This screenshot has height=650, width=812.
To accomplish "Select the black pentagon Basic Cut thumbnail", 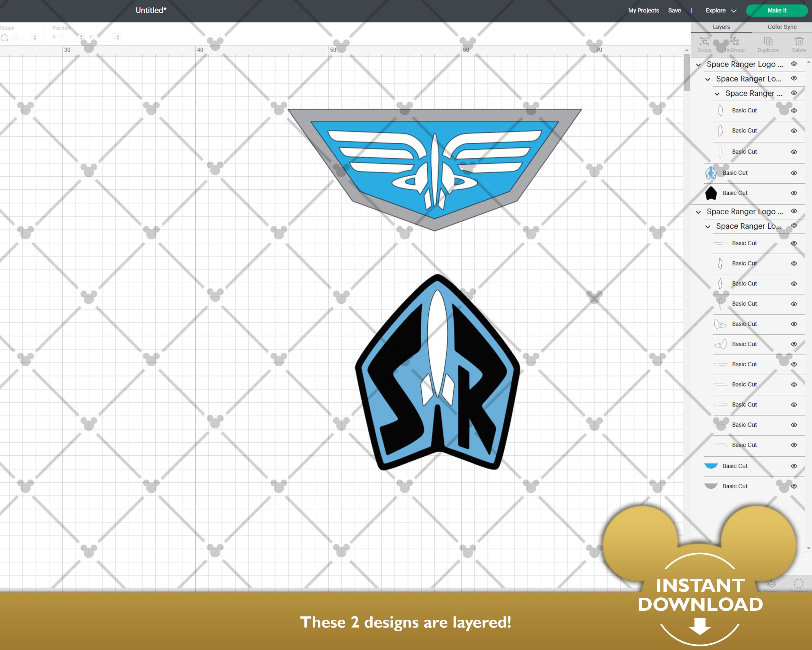I will coord(711,193).
